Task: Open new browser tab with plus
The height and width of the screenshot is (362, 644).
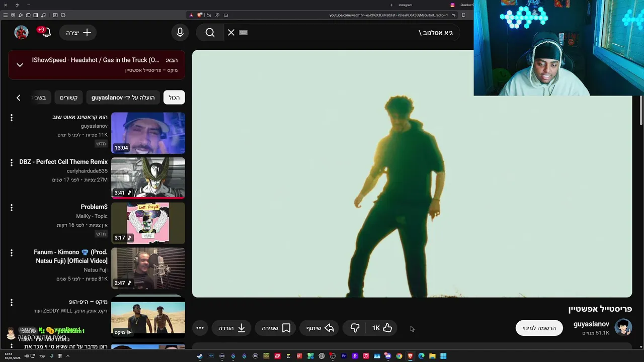Action: (391, 5)
